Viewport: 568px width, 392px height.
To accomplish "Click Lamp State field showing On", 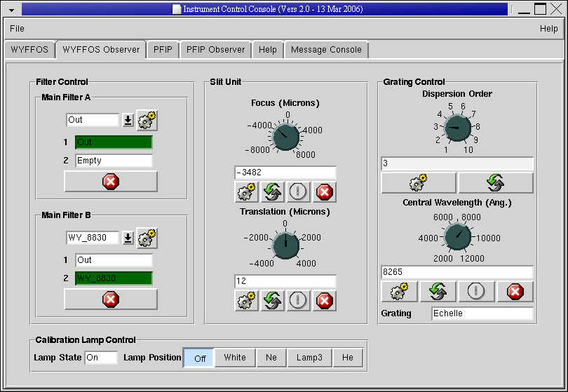I will 101,358.
